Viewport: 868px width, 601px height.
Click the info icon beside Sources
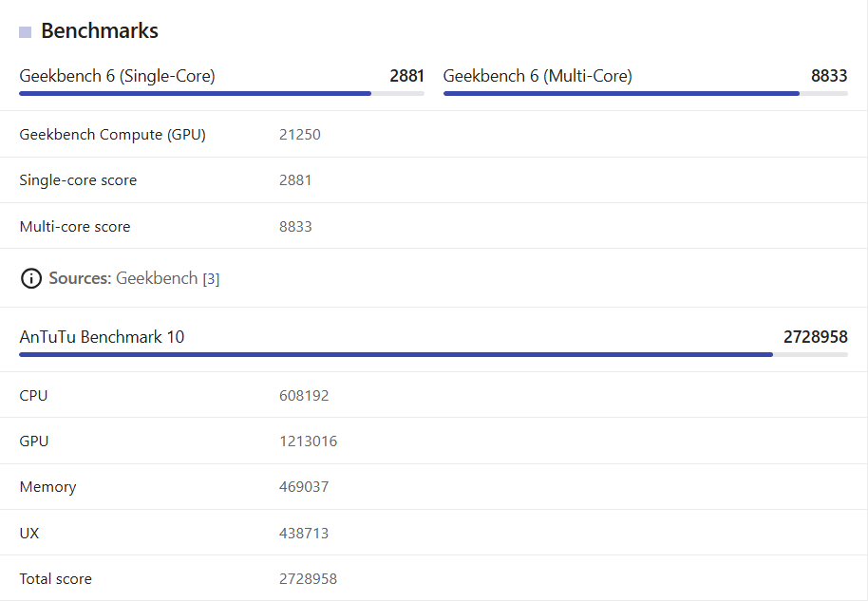pyautogui.click(x=31, y=278)
